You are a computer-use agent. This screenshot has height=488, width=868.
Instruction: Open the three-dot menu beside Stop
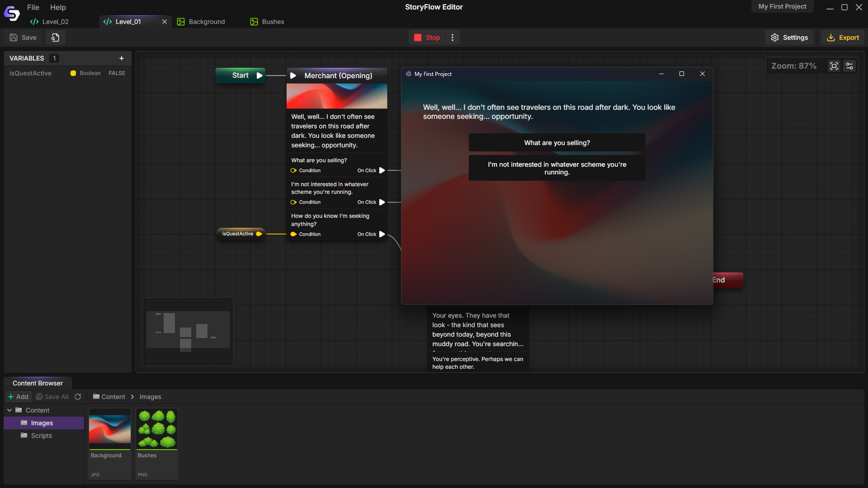[x=453, y=38]
